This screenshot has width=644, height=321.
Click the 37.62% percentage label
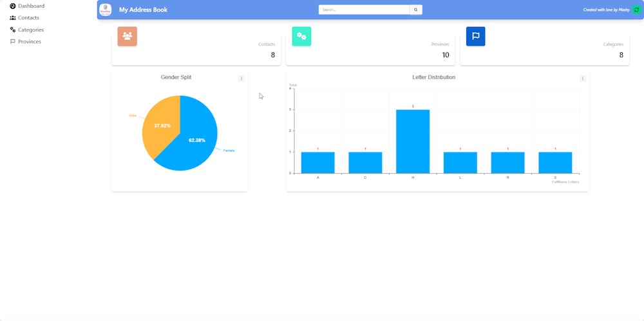(162, 125)
